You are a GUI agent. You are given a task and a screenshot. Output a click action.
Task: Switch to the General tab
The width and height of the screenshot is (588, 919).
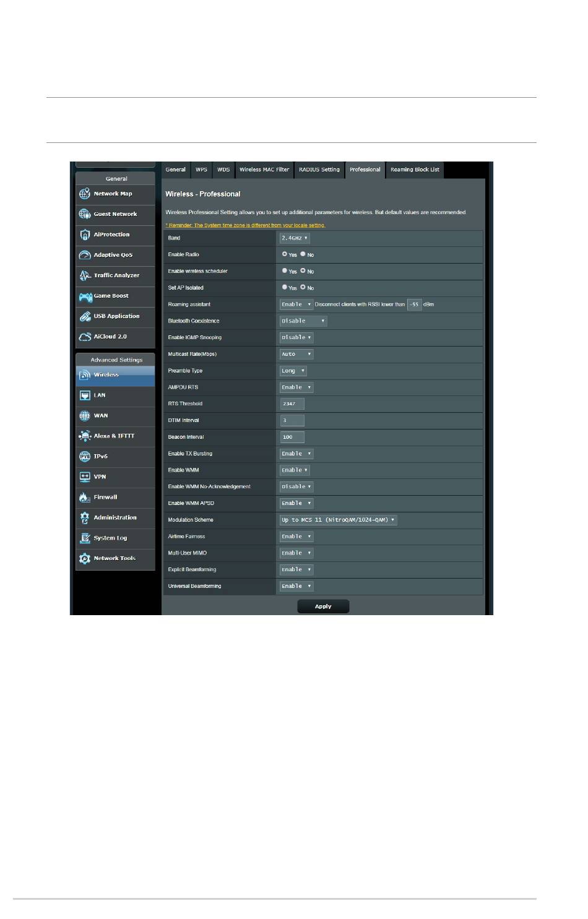tap(176, 170)
